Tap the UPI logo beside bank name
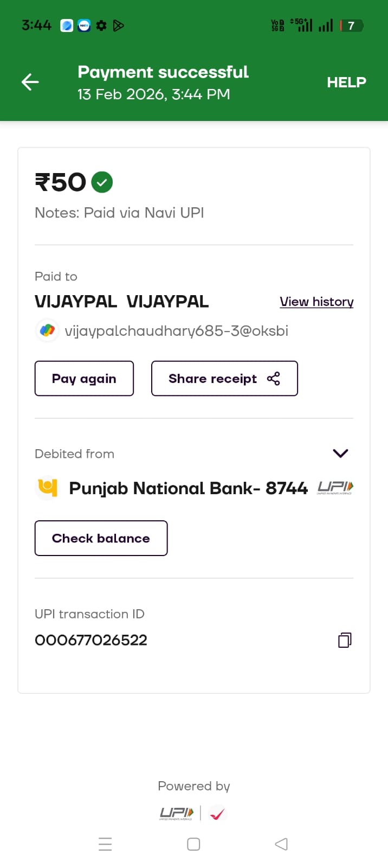The width and height of the screenshot is (388, 868). pos(335,487)
